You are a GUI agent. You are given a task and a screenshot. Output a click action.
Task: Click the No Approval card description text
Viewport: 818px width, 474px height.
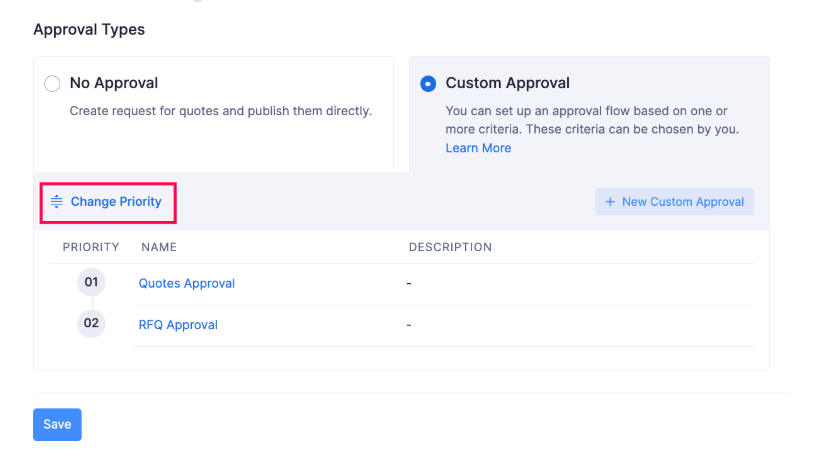click(x=220, y=111)
